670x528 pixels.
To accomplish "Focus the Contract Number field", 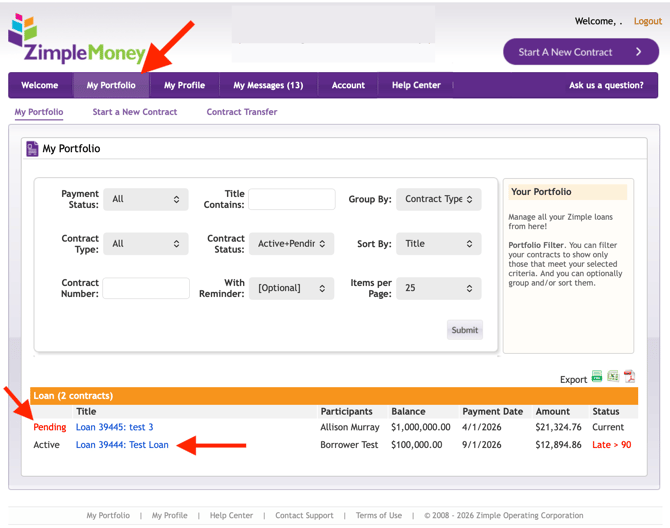I will tap(146, 288).
